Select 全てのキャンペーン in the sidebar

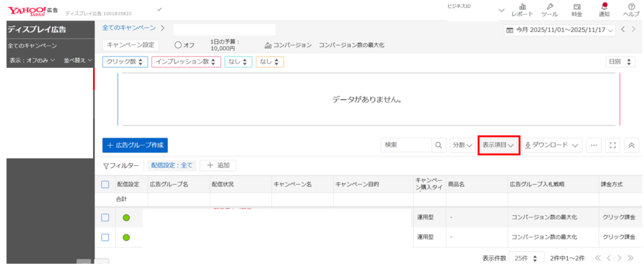(x=33, y=46)
